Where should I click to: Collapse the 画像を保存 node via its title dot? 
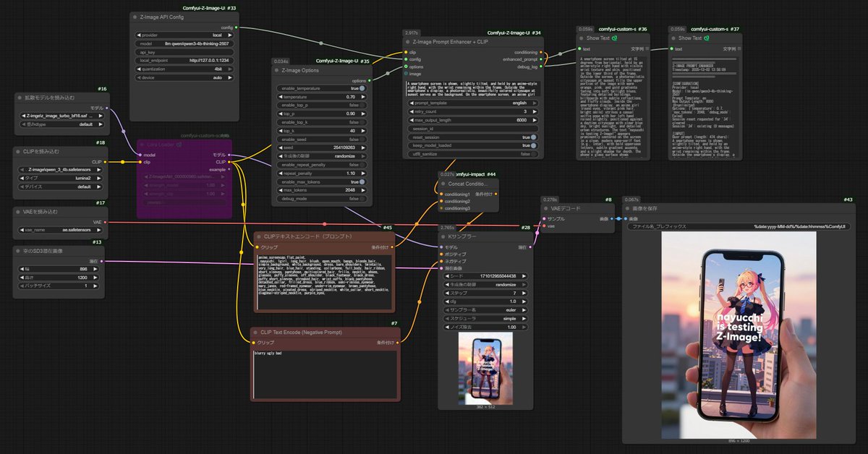pyautogui.click(x=629, y=208)
